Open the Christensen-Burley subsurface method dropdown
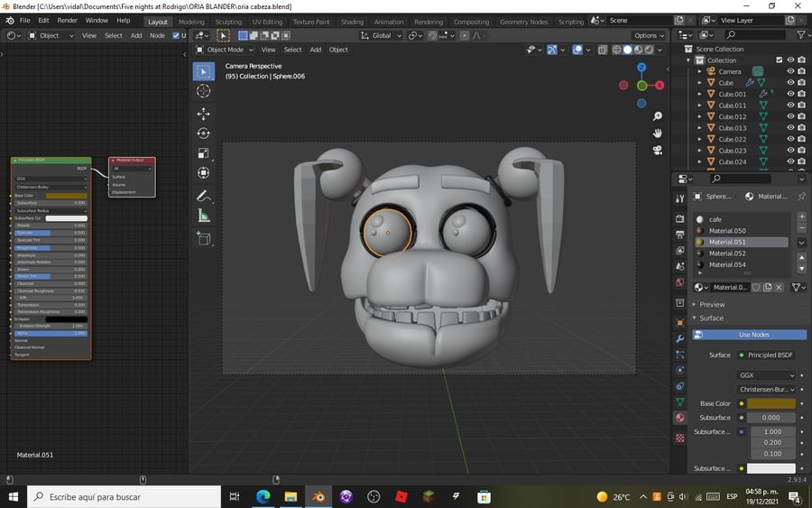The image size is (812, 508). coord(766,389)
